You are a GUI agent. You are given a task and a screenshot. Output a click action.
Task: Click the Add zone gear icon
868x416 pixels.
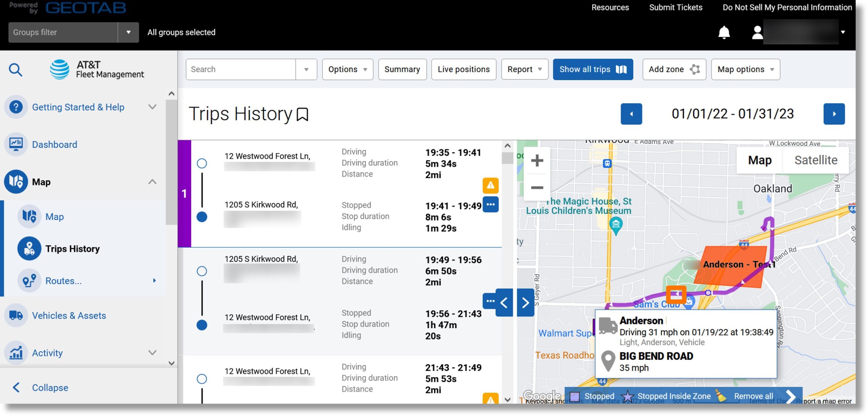click(695, 69)
